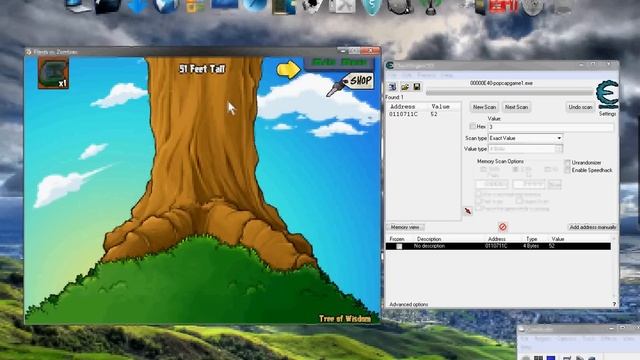Click the Main Menu button in game
640x360 pixels.
click(x=340, y=62)
